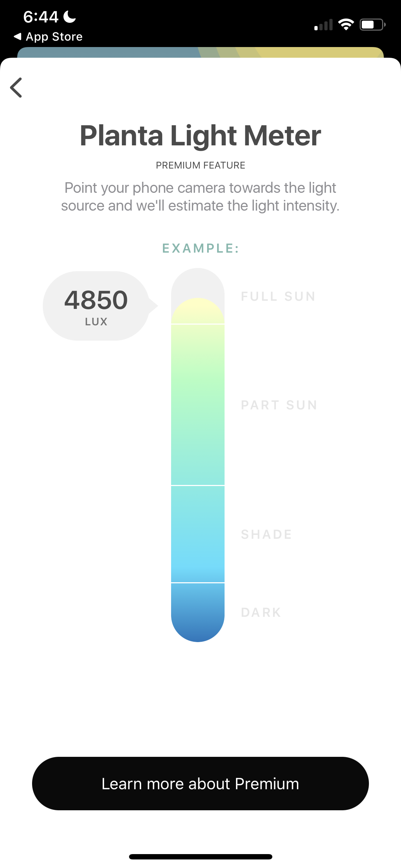Return to App Store via status bar link

click(x=48, y=37)
